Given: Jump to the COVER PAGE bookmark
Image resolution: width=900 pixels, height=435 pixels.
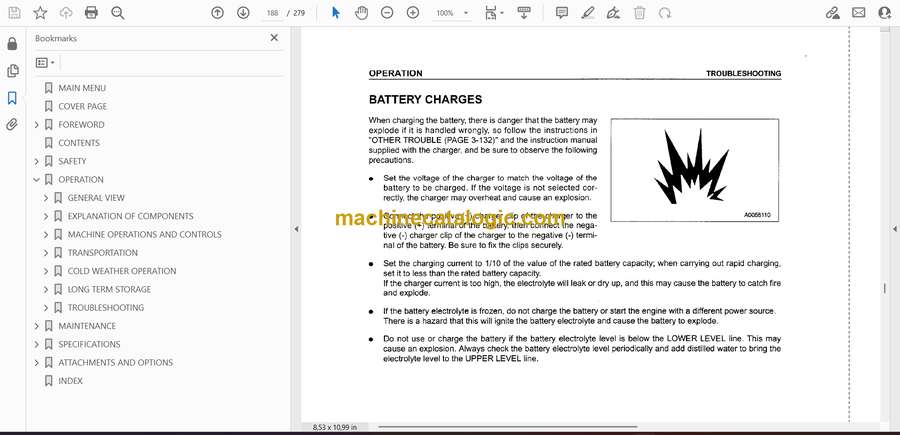Looking at the screenshot, I should (83, 106).
